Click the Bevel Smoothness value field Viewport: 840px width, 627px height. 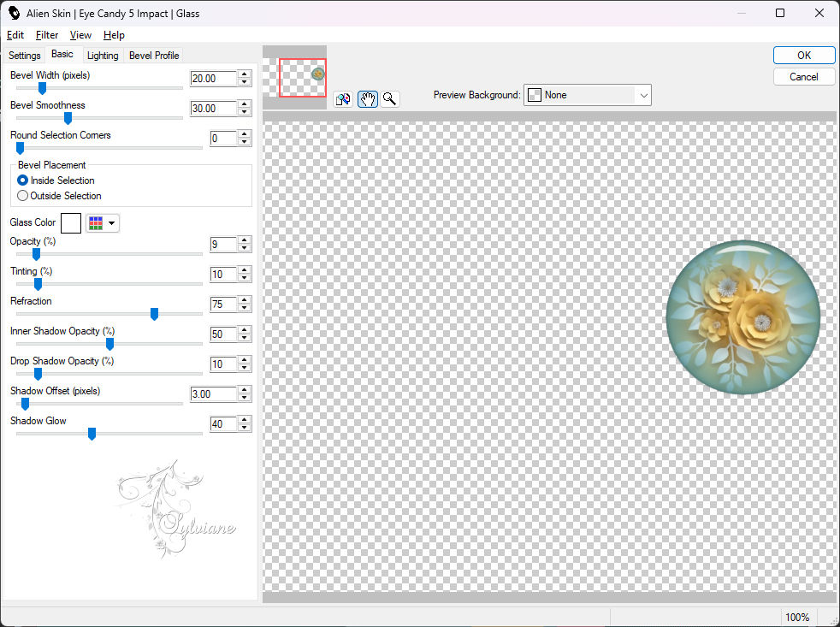[x=213, y=109]
